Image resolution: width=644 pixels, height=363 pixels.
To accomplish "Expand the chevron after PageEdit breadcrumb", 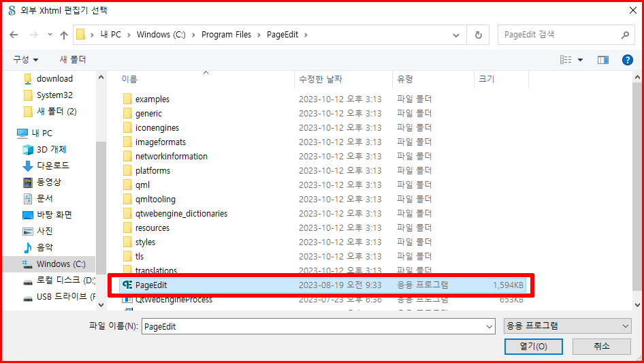I will pos(306,35).
